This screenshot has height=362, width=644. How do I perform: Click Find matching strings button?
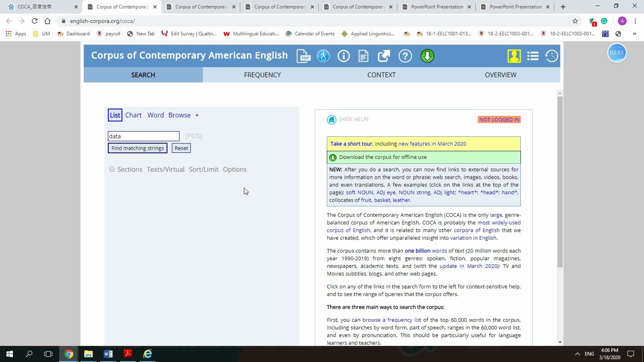tap(138, 148)
